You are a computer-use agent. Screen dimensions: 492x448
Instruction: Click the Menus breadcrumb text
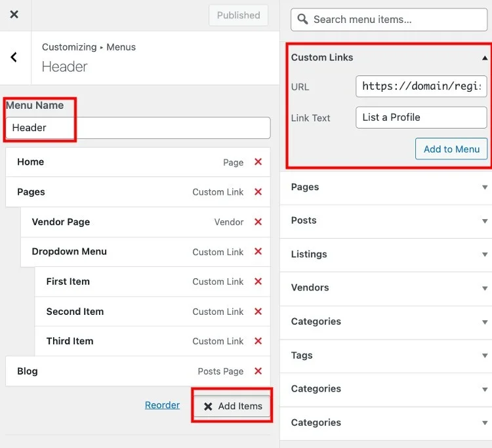click(121, 47)
